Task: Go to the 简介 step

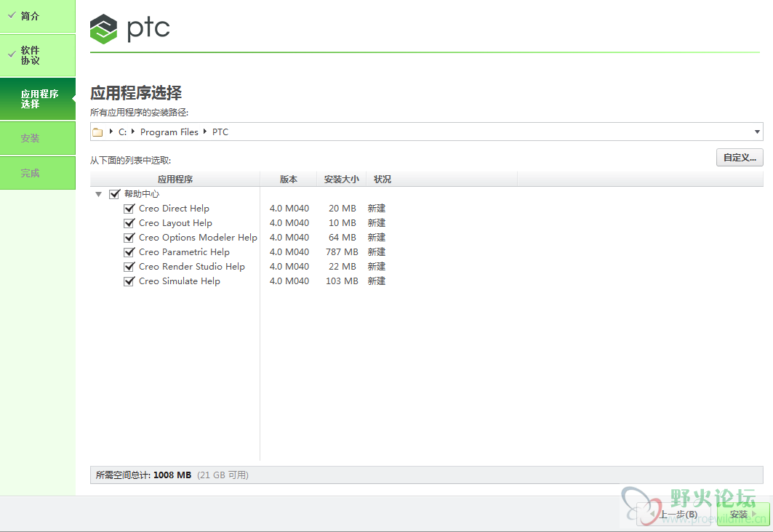Action: coord(38,16)
